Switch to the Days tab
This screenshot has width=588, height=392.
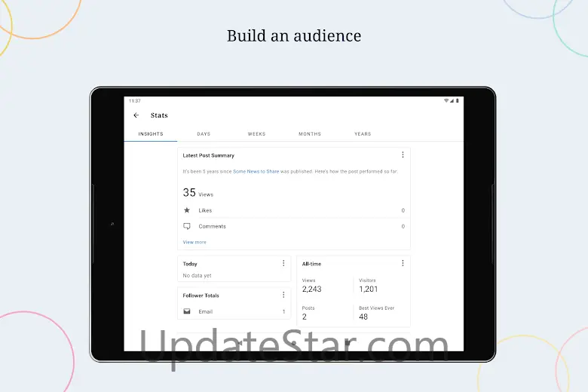pyautogui.click(x=204, y=134)
